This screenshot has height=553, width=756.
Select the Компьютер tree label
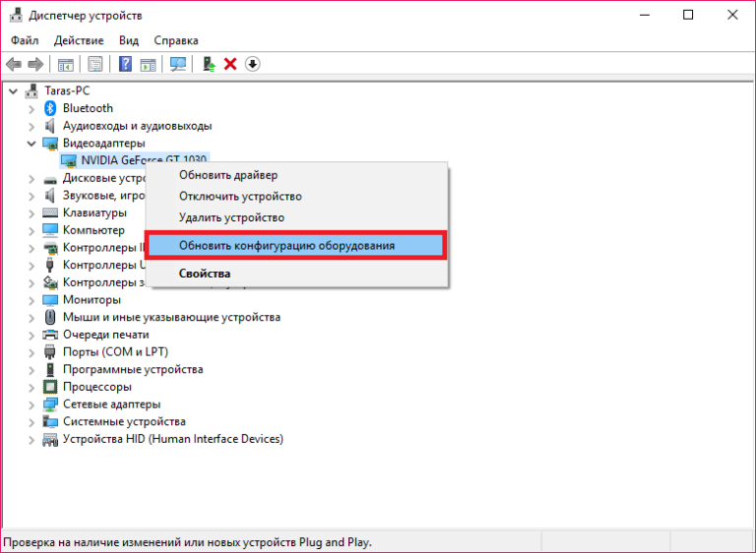pos(94,230)
